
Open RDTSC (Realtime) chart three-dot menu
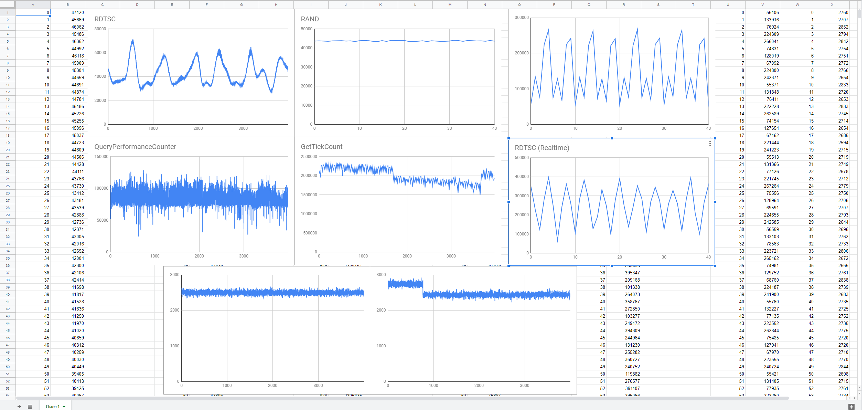[710, 144]
